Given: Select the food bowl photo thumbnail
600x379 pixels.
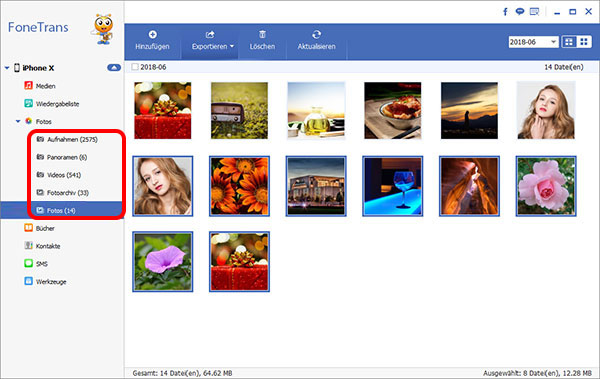Looking at the screenshot, I should click(x=393, y=110).
